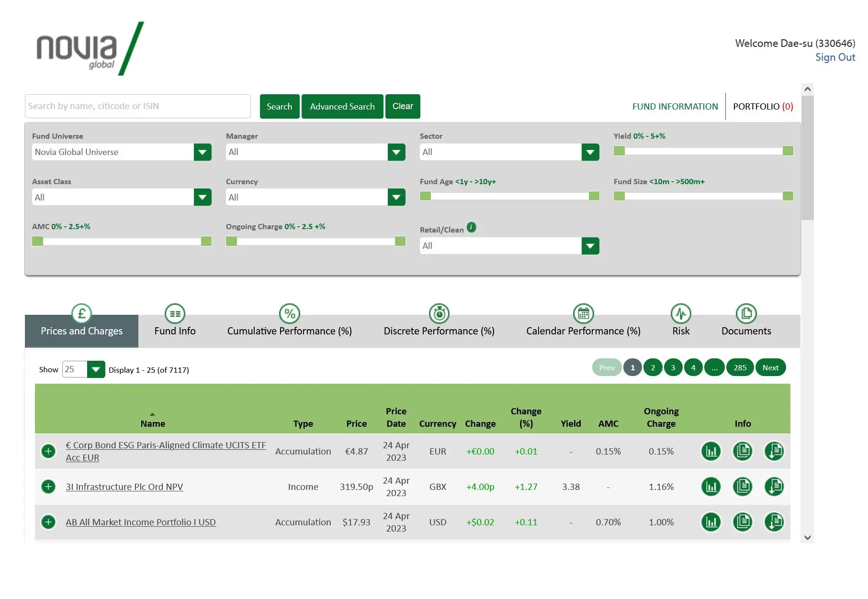
Task: Switch to the Fund Info tab
Action: (175, 331)
